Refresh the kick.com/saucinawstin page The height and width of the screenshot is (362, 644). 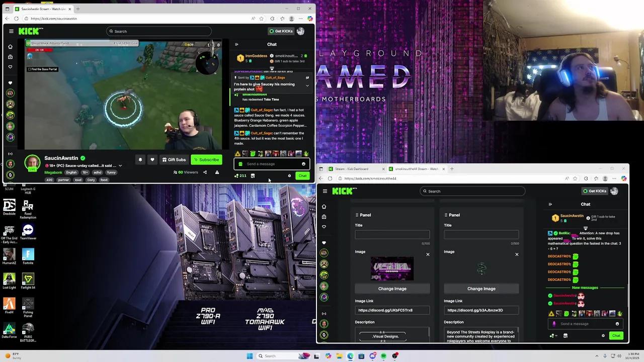point(16,19)
